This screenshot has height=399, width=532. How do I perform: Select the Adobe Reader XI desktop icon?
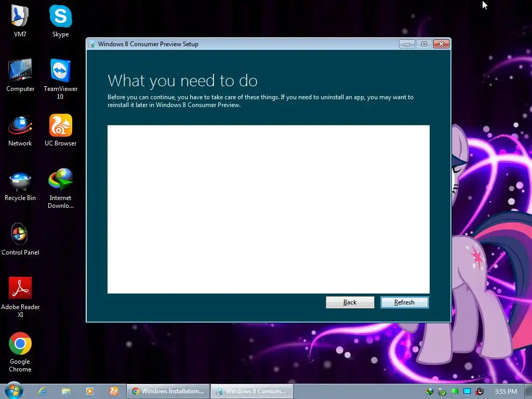point(20,297)
